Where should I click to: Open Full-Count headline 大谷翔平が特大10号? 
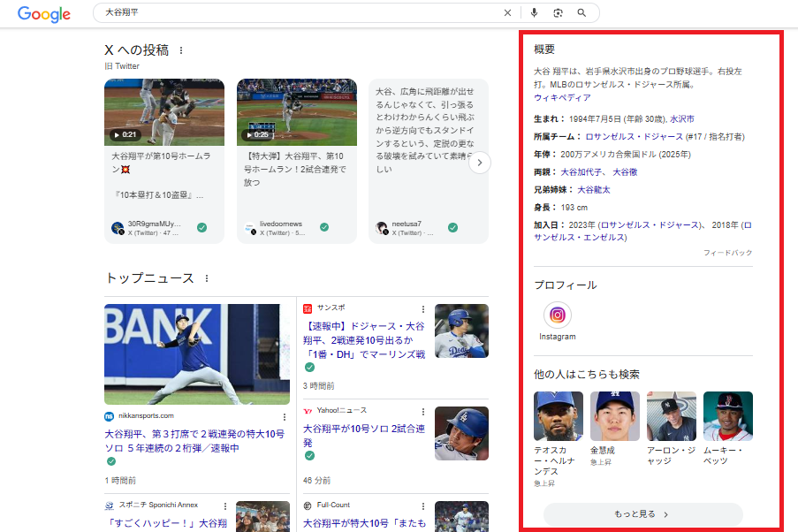[364, 523]
